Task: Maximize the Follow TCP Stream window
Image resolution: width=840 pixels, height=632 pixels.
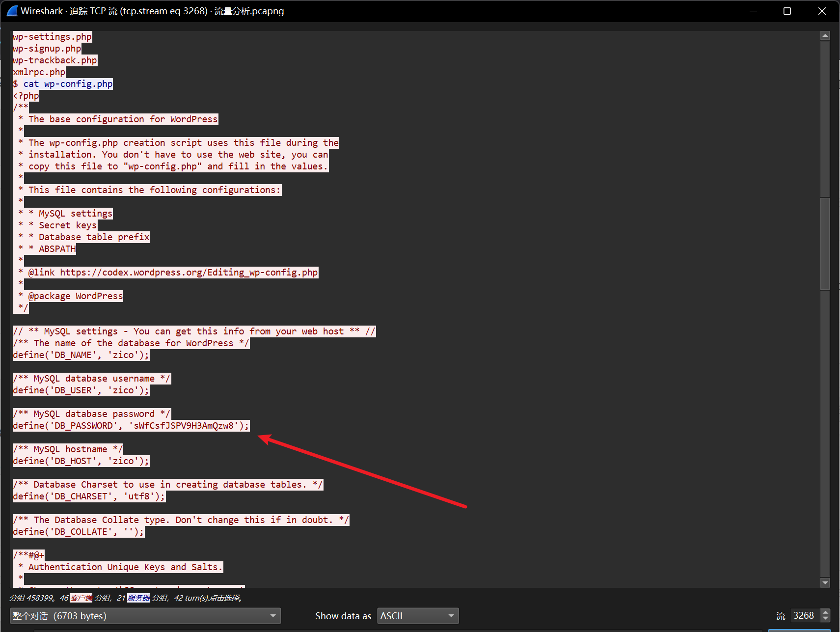Action: click(x=787, y=11)
